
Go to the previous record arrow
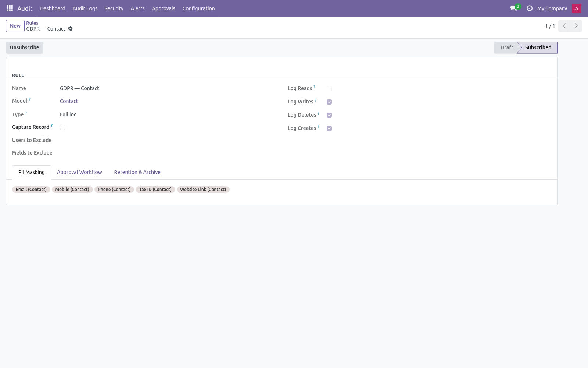click(x=564, y=26)
